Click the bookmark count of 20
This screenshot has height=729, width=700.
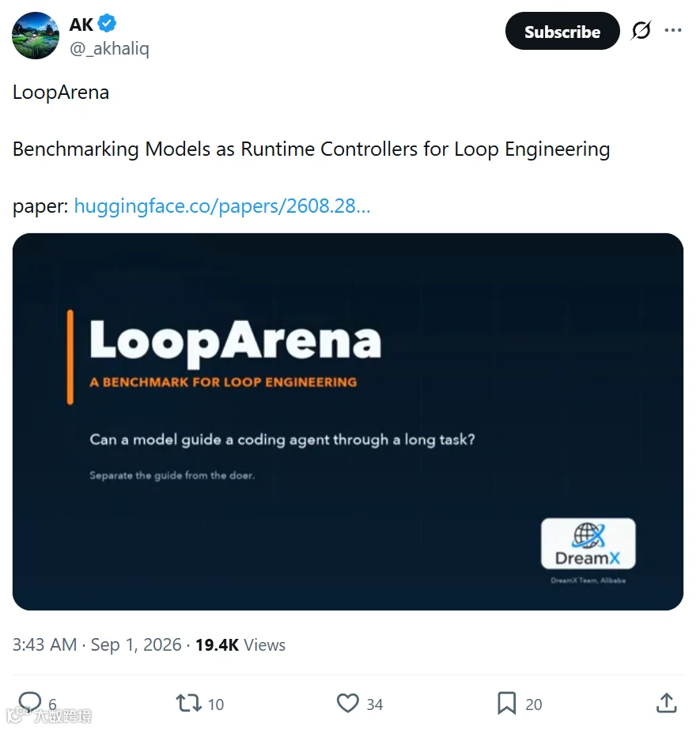(534, 704)
